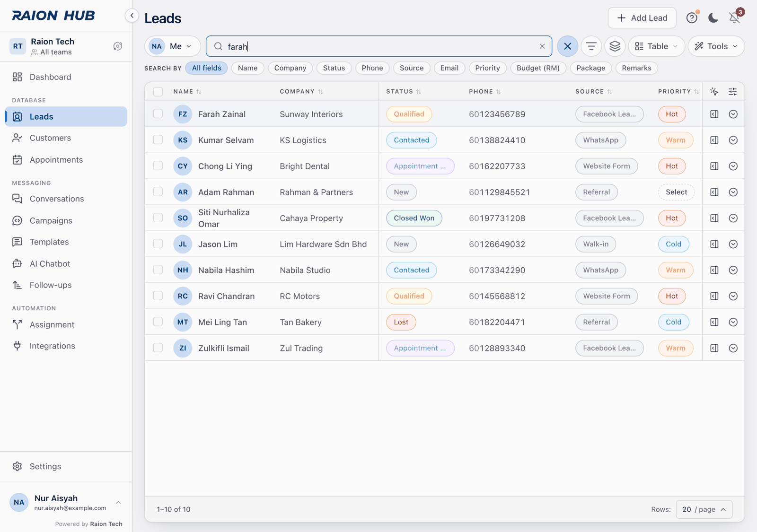Open AI Chatbot in the sidebar
This screenshot has width=757, height=532.
tap(66, 263)
